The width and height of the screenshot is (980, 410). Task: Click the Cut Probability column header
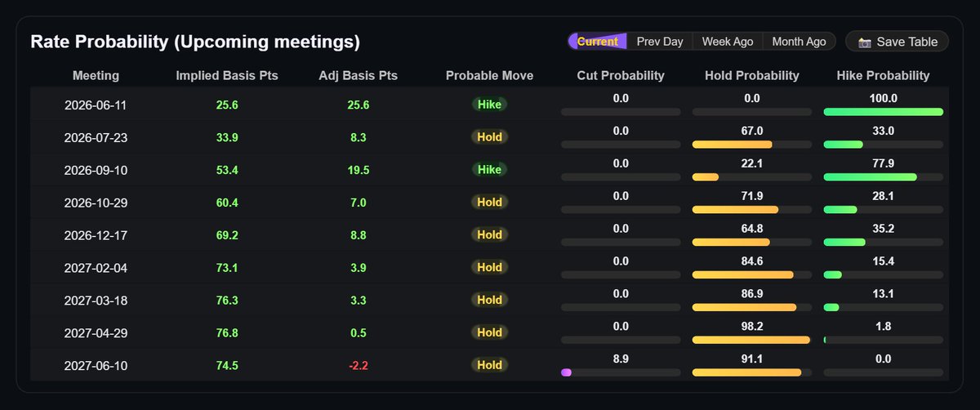(x=621, y=75)
